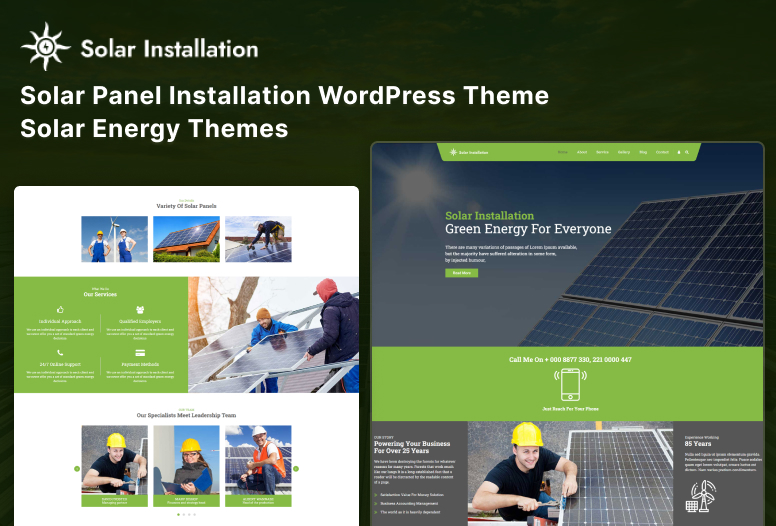Go to the Gallery menu item
Screen dimensions: 776x526
coord(623,152)
